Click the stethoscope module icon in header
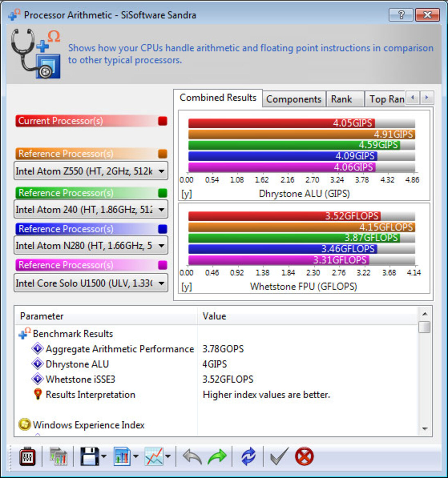 point(36,53)
